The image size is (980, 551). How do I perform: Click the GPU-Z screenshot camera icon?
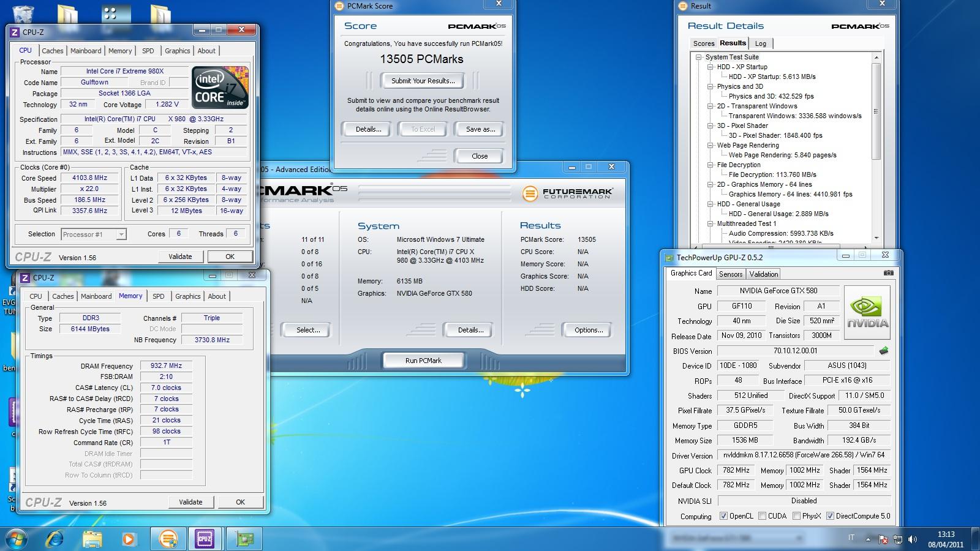(x=889, y=273)
